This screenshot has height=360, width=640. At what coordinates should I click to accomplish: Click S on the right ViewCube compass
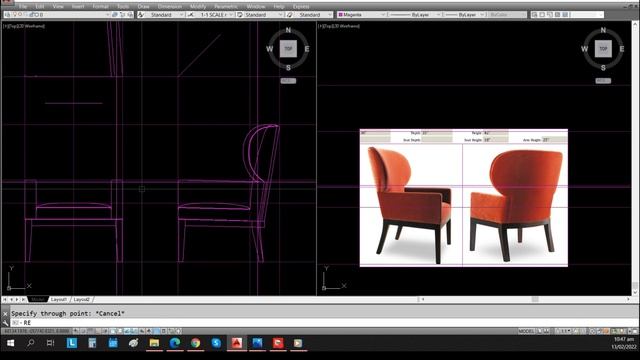603,68
